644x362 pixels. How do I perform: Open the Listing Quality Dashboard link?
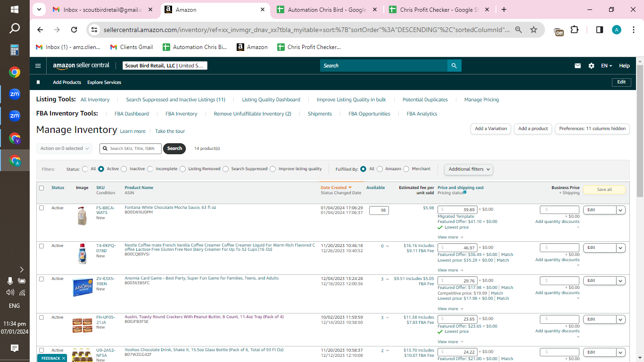(x=271, y=100)
